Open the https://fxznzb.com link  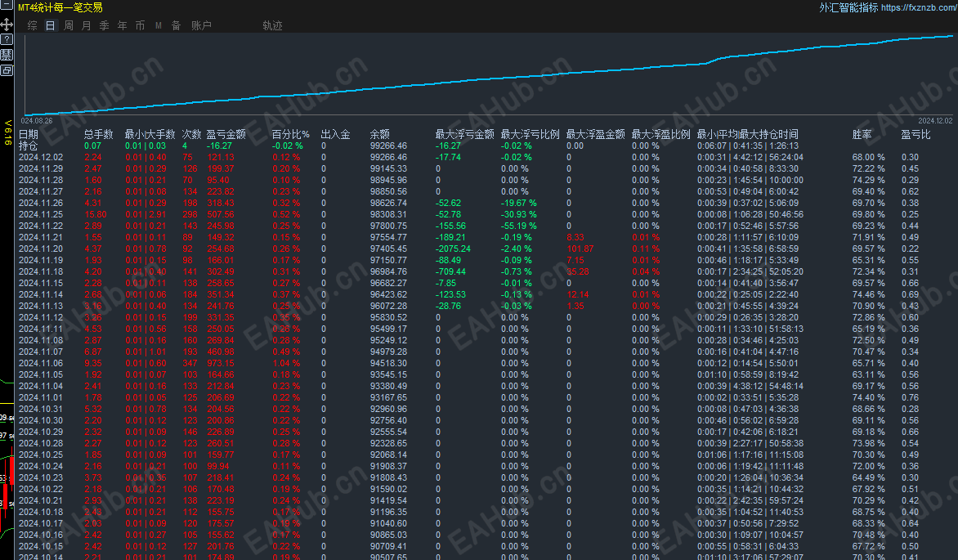920,7
